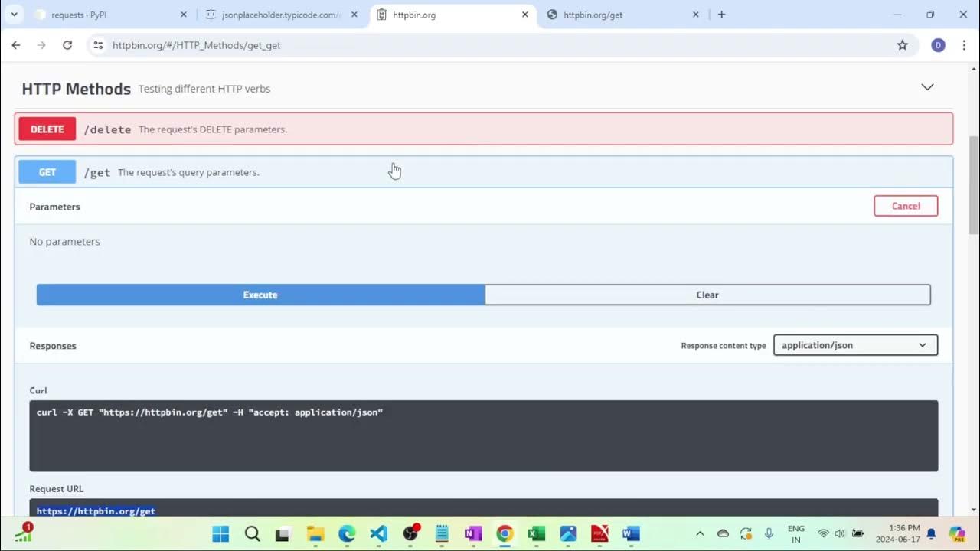980x551 pixels.
Task: Open Visual Studio Code from taskbar
Action: (x=378, y=533)
